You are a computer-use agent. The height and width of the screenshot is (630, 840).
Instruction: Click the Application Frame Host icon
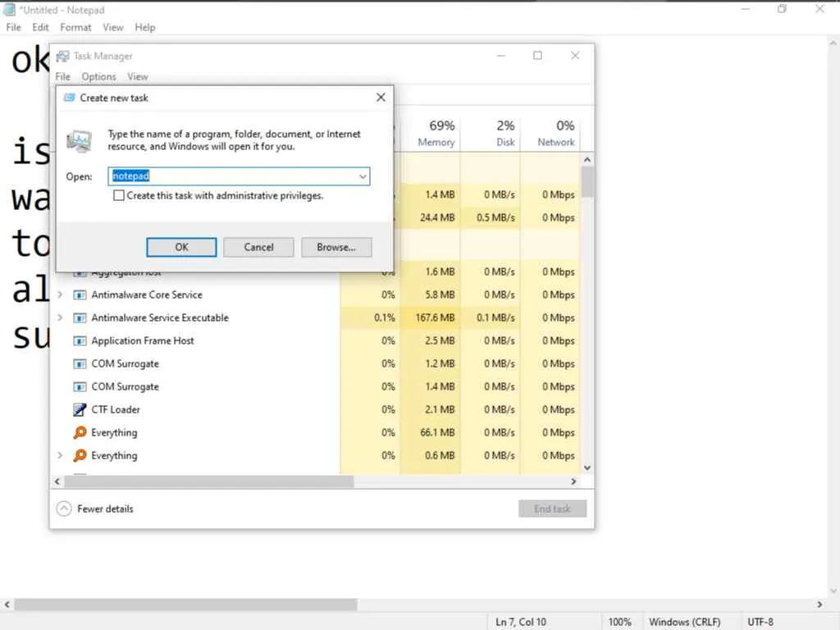[80, 341]
